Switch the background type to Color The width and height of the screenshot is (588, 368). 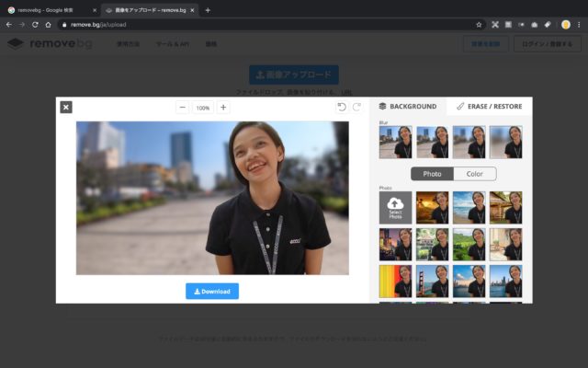pyautogui.click(x=474, y=174)
